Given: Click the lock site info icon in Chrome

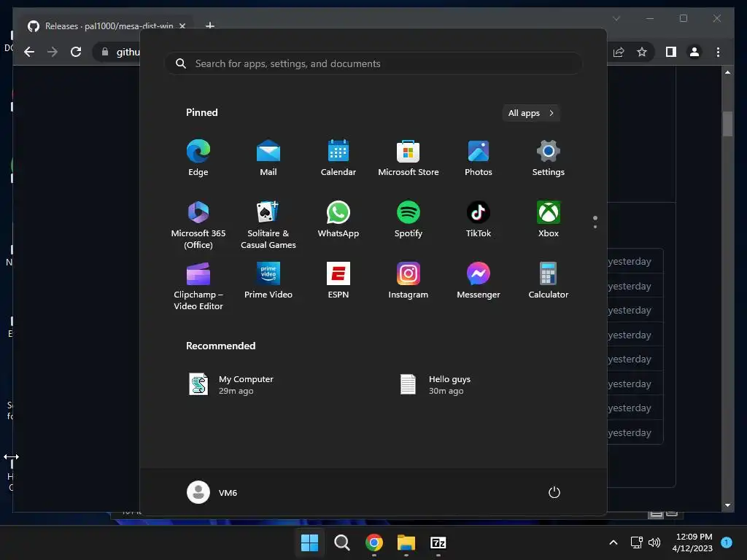Looking at the screenshot, I should 105,52.
